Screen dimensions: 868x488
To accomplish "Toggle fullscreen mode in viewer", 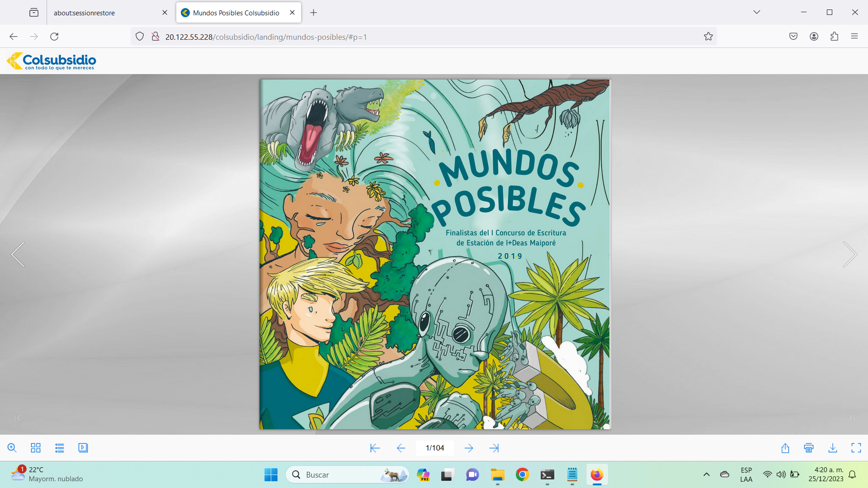I will 856,448.
